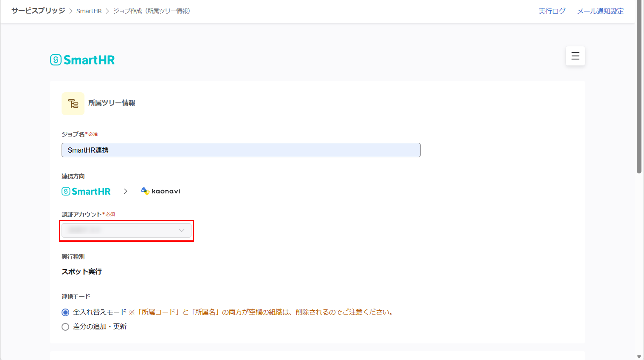Click the 連携モード label
The height and width of the screenshot is (360, 644).
coord(76,297)
